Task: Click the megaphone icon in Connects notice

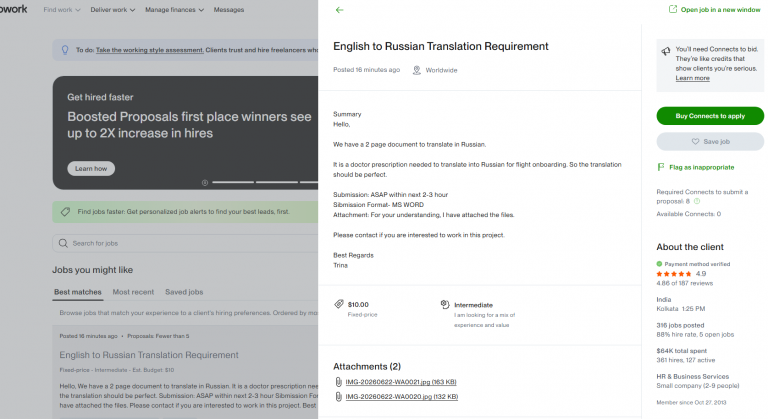Action: [x=666, y=51]
